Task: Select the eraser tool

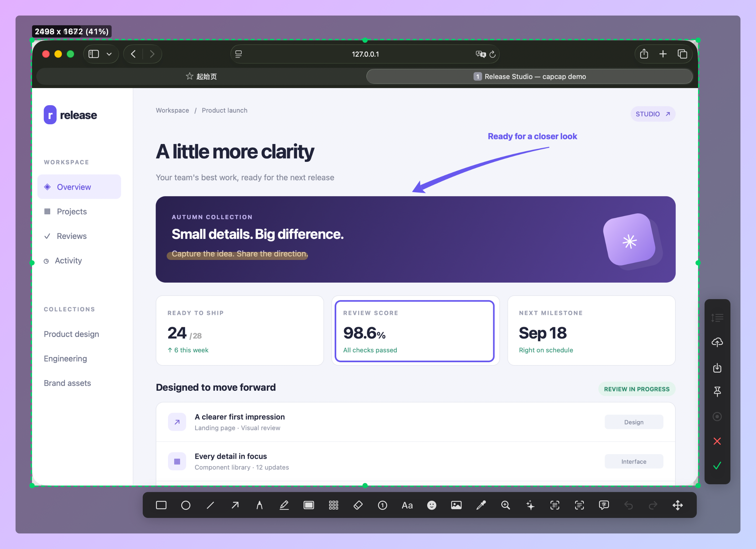Action: point(358,505)
